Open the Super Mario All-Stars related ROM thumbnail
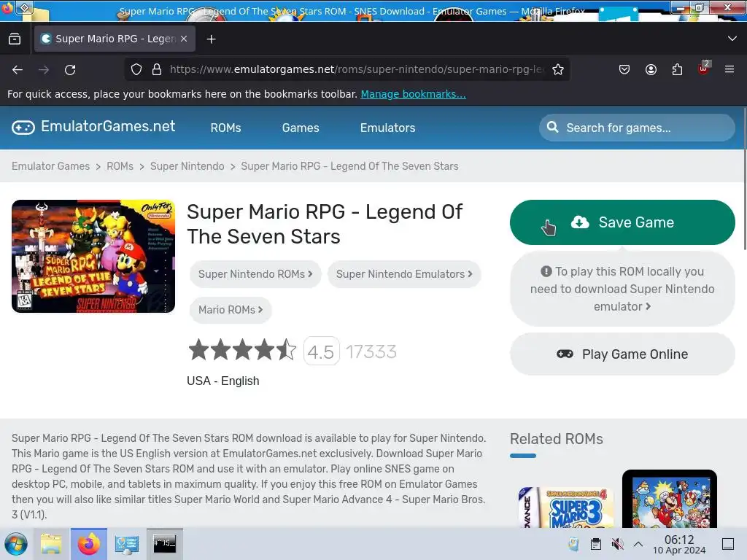 coord(670,499)
